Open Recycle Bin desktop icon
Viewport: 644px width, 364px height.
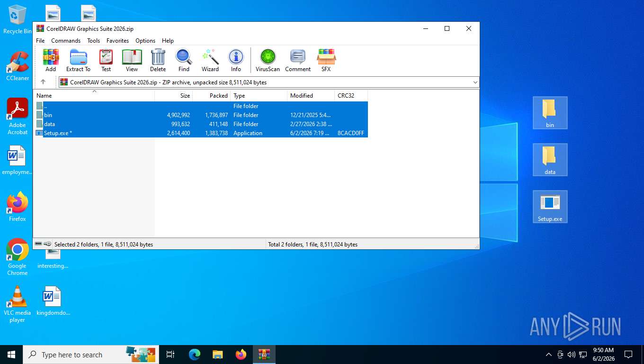click(x=17, y=19)
